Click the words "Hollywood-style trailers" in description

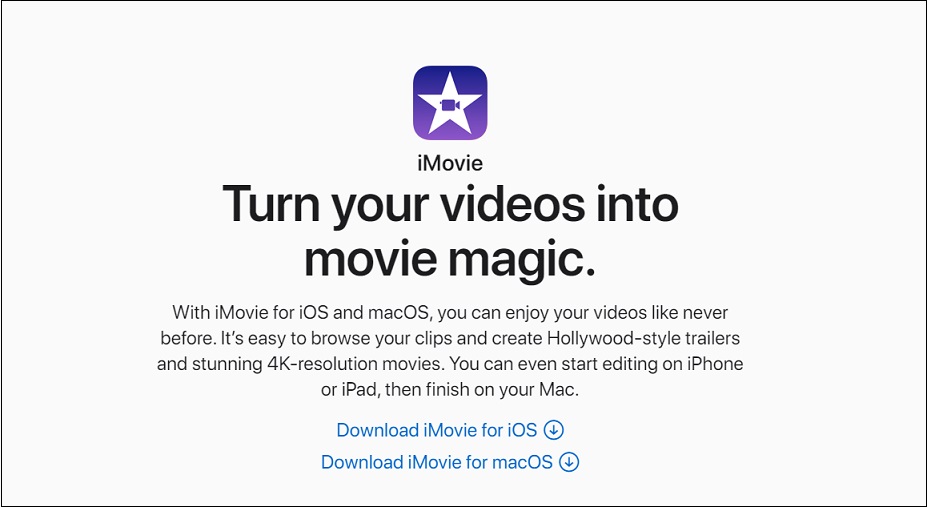click(644, 339)
